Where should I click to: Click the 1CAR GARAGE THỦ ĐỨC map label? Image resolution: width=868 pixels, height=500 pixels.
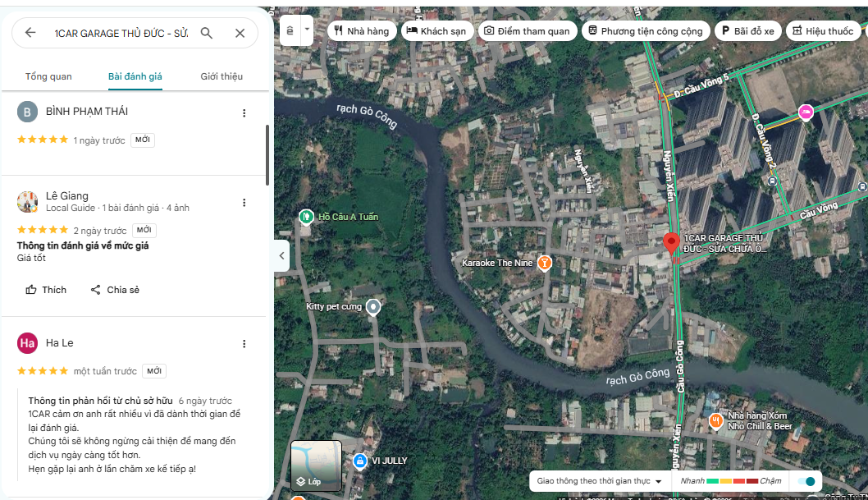tap(724, 244)
